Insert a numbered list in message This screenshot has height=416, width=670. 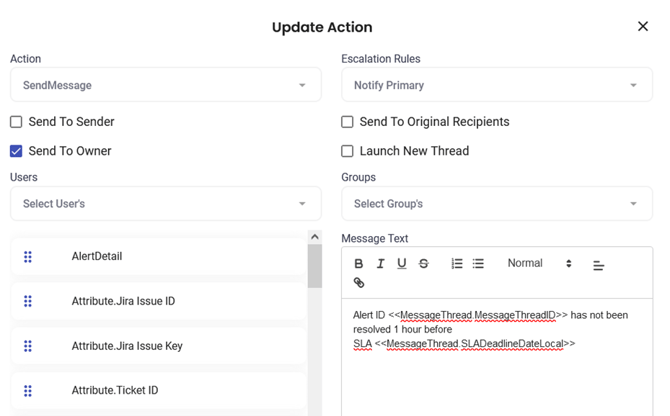point(457,264)
